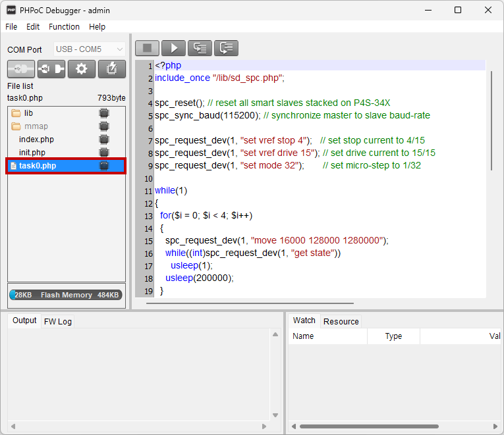This screenshot has height=435, width=504.
Task: Click line number 15 in the gutter
Action: [x=148, y=242]
